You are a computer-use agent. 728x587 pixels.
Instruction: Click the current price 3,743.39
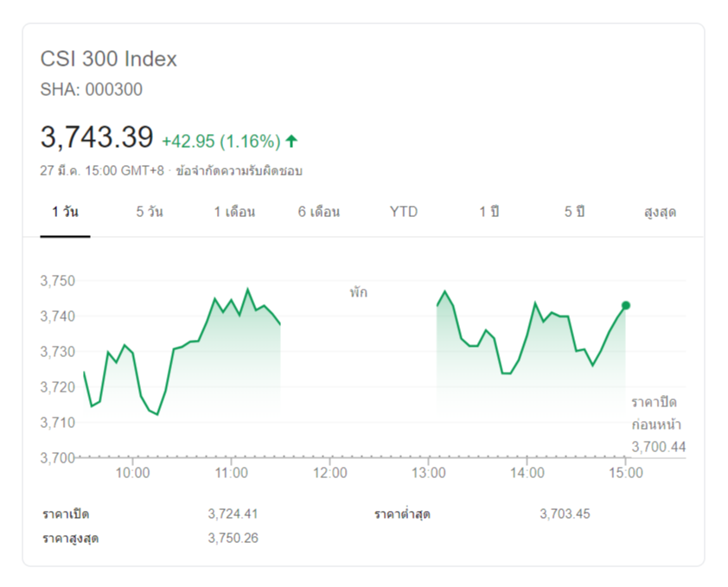click(x=97, y=137)
